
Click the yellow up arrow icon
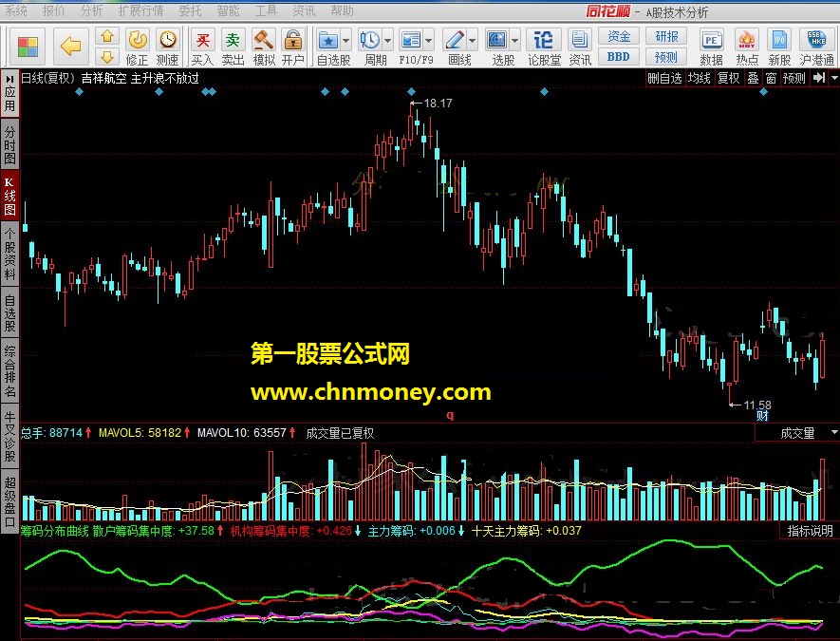107,36
